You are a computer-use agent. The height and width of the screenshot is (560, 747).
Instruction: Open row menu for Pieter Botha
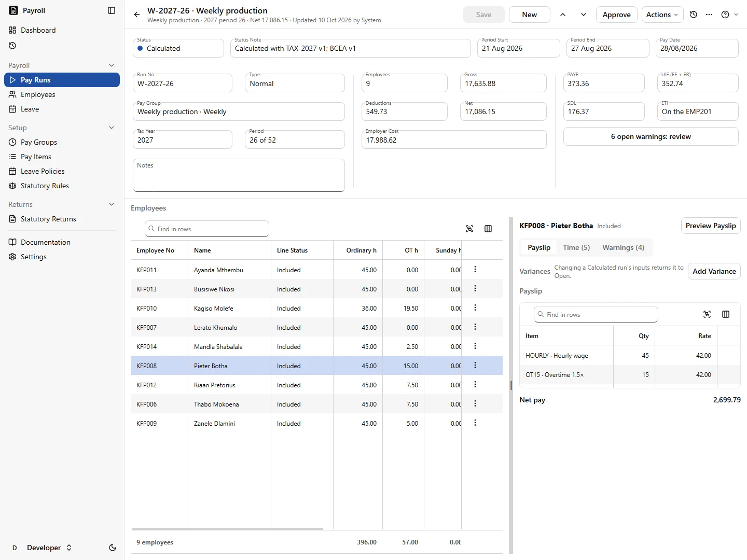[475, 365]
